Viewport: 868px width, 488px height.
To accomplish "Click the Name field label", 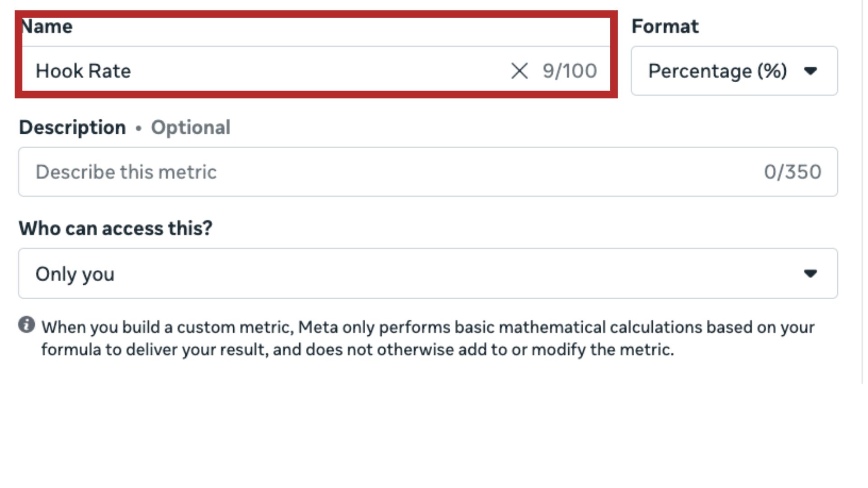I will tap(47, 27).
